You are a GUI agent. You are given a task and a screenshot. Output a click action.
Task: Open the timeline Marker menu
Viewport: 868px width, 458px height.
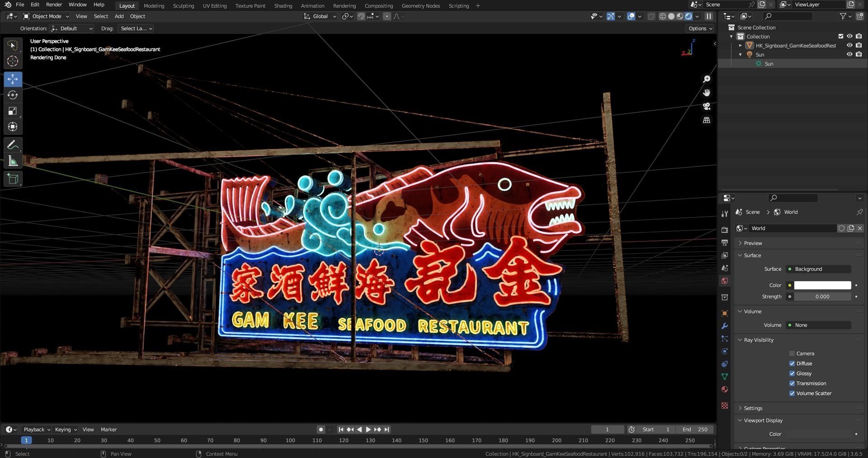(108, 430)
